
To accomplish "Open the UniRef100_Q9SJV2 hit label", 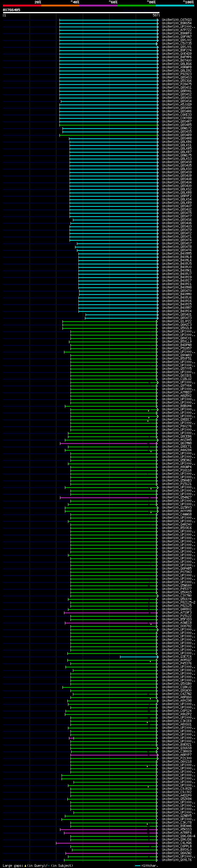I will click(x=177, y=40).
